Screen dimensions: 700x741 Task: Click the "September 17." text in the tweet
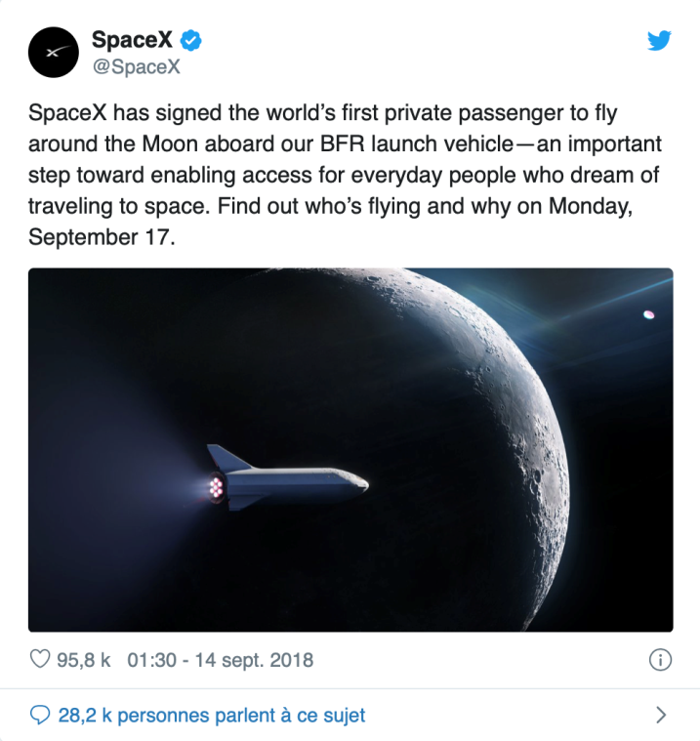click(102, 237)
